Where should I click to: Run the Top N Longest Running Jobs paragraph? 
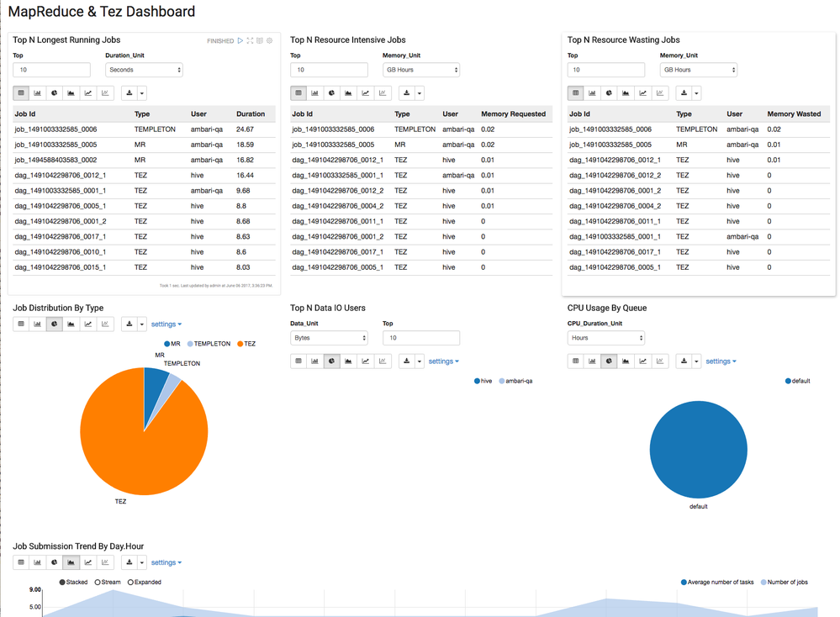pos(240,40)
